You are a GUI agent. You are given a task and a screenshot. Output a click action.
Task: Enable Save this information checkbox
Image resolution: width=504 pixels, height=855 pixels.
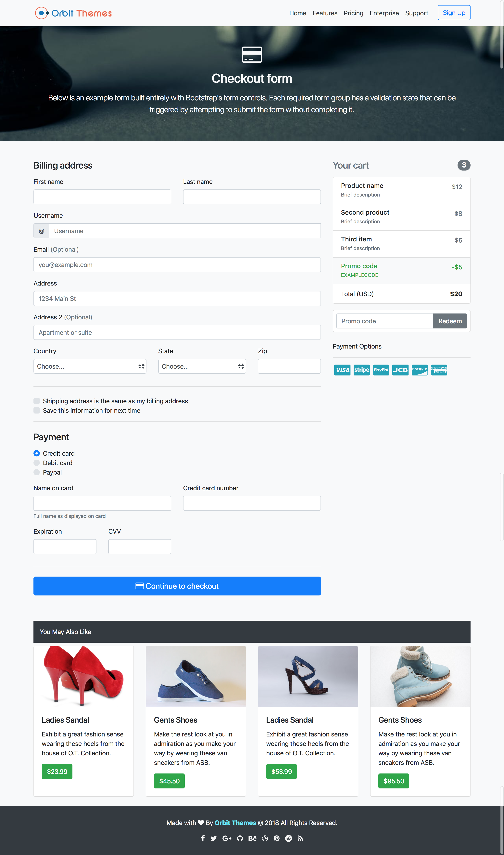pos(37,410)
